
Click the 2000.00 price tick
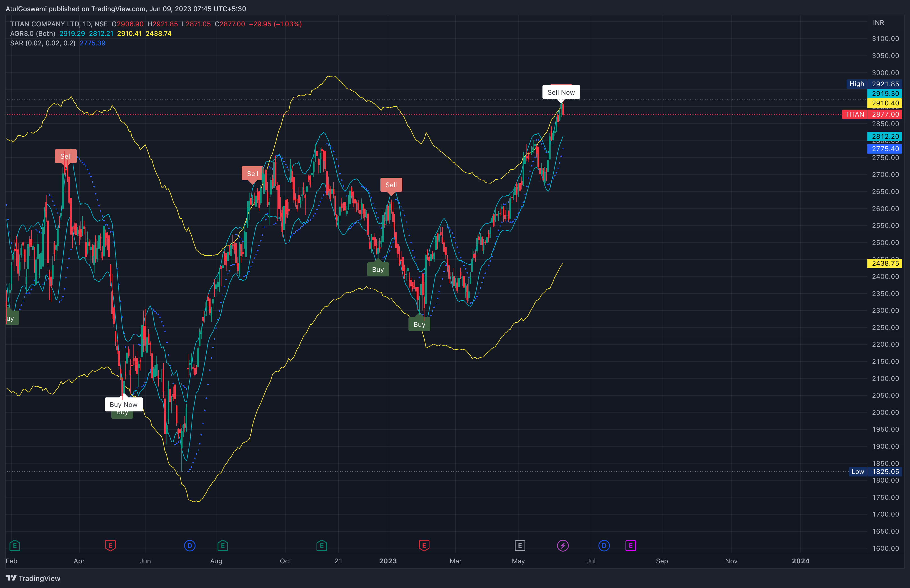coord(885,412)
